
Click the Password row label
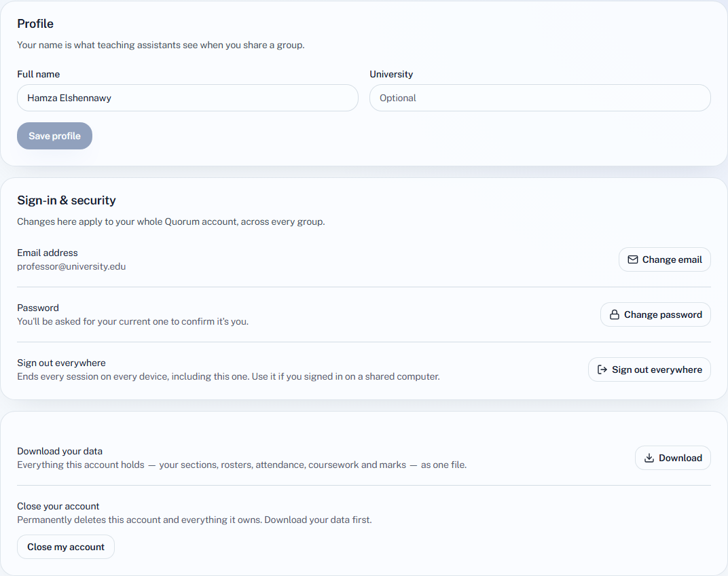coord(38,308)
